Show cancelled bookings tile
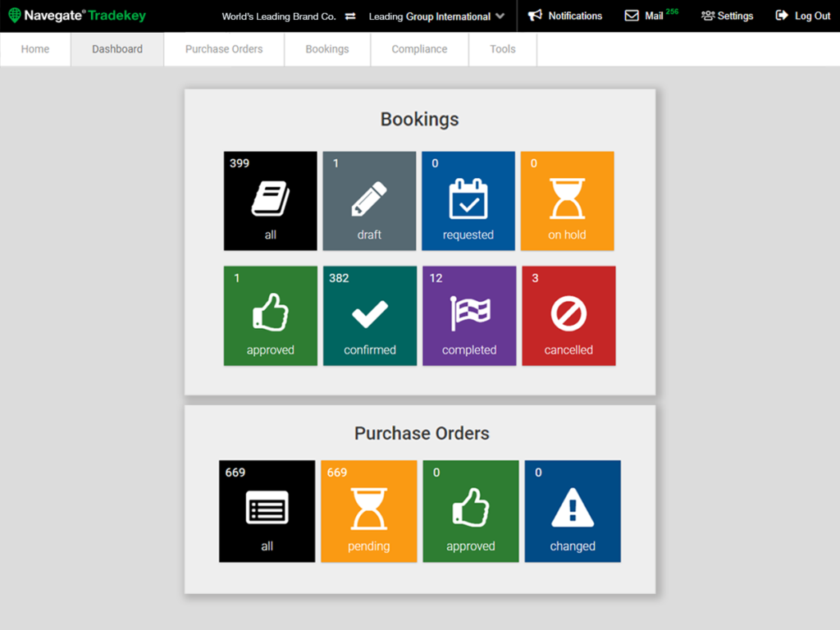Screen dimensions: 840x630 [568, 316]
